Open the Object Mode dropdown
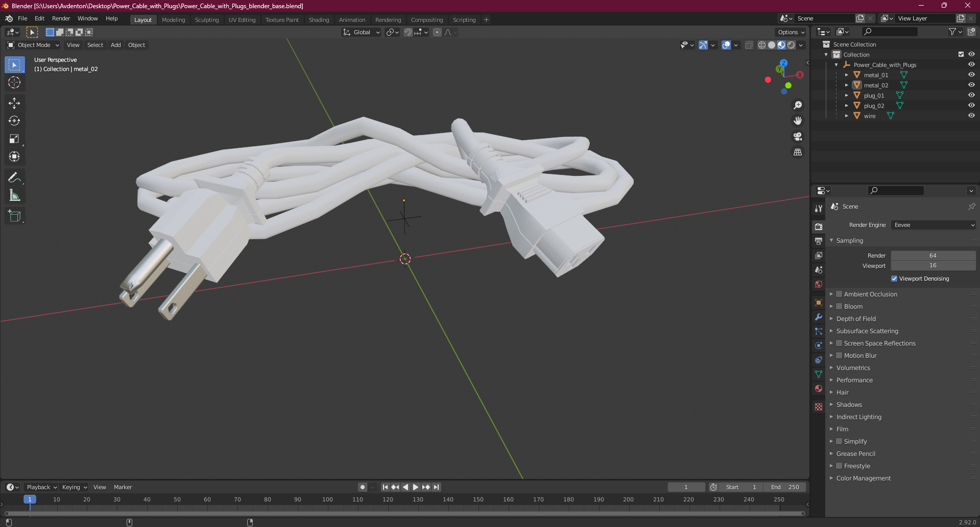Viewport: 980px width, 527px height. [x=33, y=45]
